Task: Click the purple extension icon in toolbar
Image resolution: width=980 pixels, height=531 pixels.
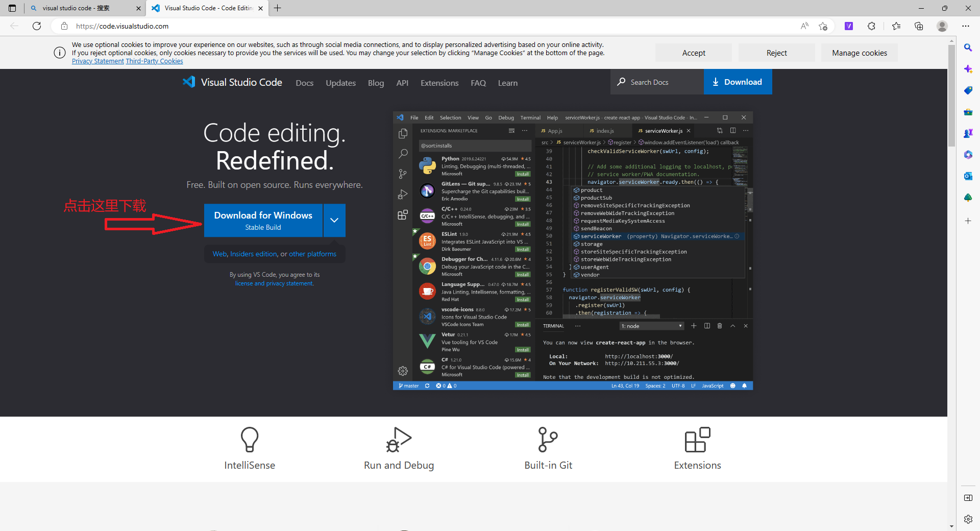Action: click(x=849, y=26)
